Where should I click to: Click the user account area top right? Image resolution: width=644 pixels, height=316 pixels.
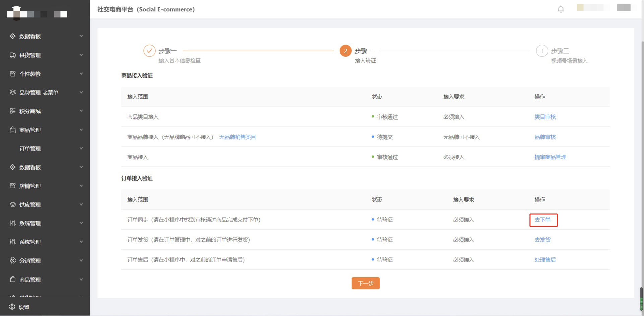[603, 7]
